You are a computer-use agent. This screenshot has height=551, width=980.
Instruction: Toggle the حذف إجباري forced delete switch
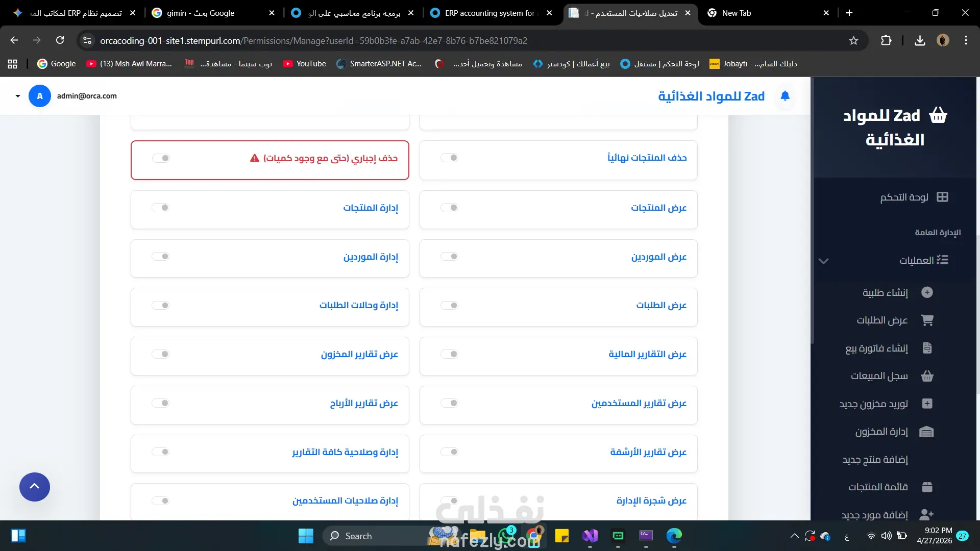coord(161,158)
